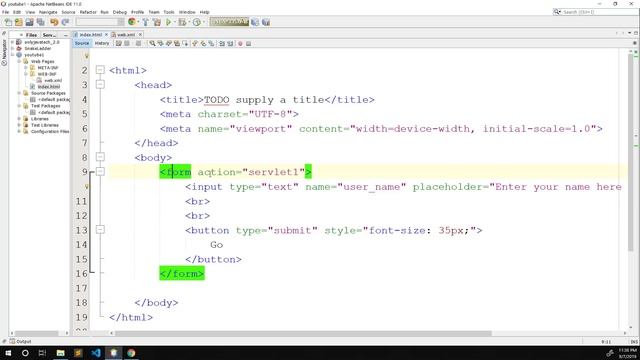
Task: Open the Refactor menu
Action: (x=88, y=12)
